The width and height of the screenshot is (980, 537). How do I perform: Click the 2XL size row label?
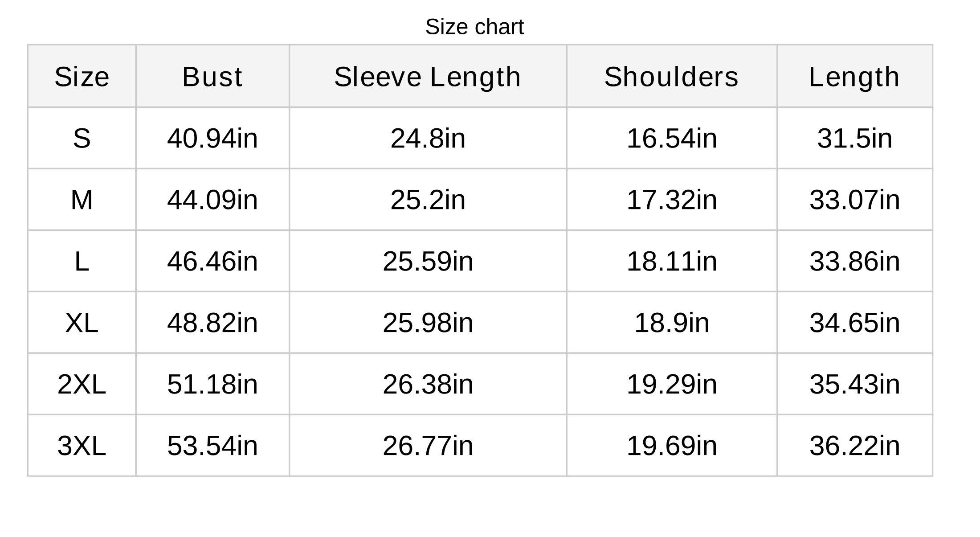pos(82,384)
